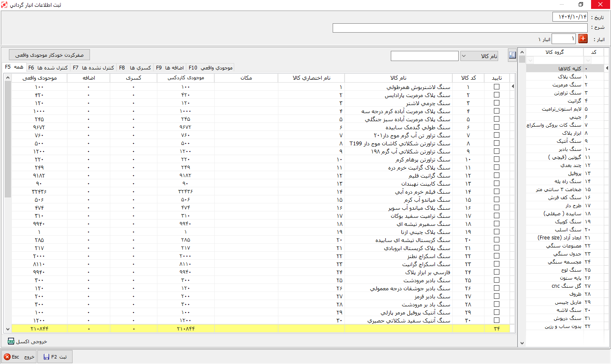Toggle the blue group panel icon
611x364 pixels.
[x=512, y=56]
